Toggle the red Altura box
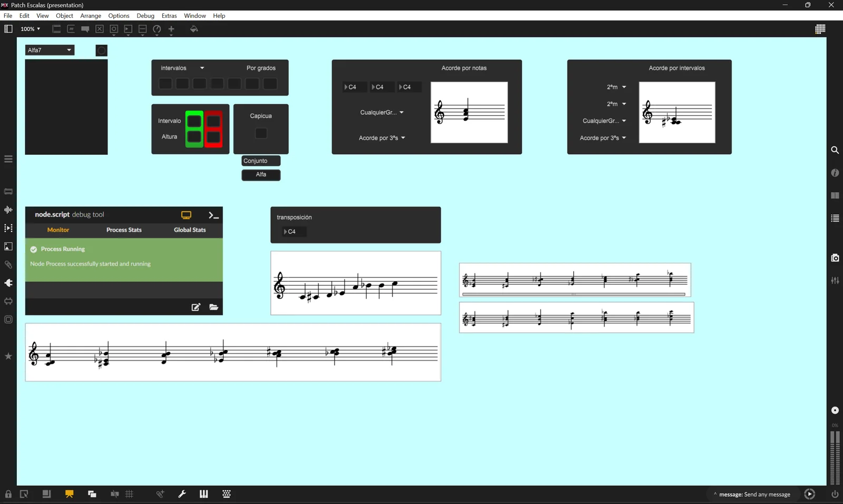 (x=213, y=137)
